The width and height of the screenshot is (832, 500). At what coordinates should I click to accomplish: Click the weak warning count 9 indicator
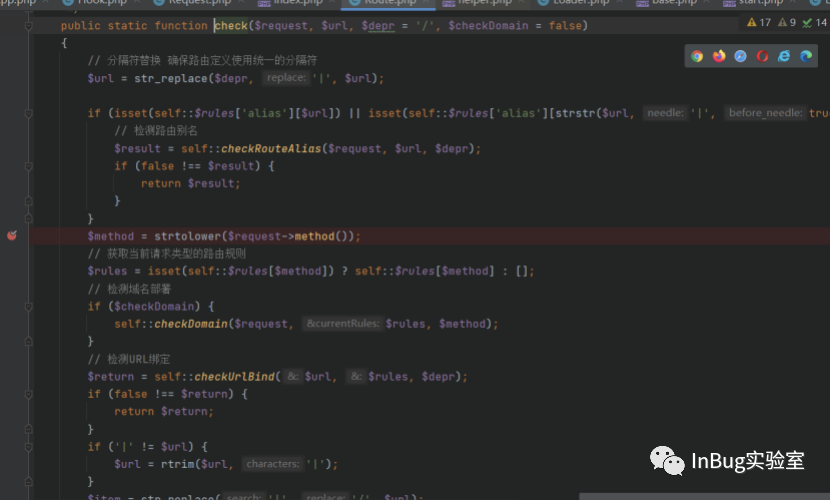tap(787, 22)
